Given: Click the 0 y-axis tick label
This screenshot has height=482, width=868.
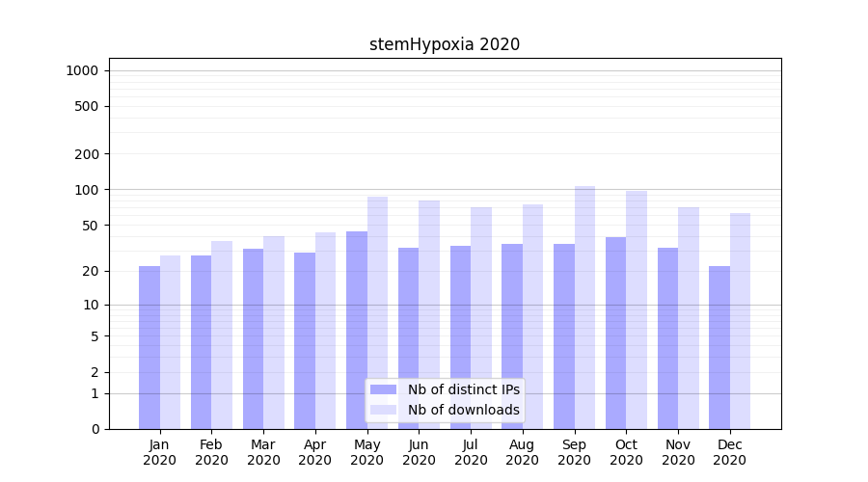Looking at the screenshot, I should point(95,429).
